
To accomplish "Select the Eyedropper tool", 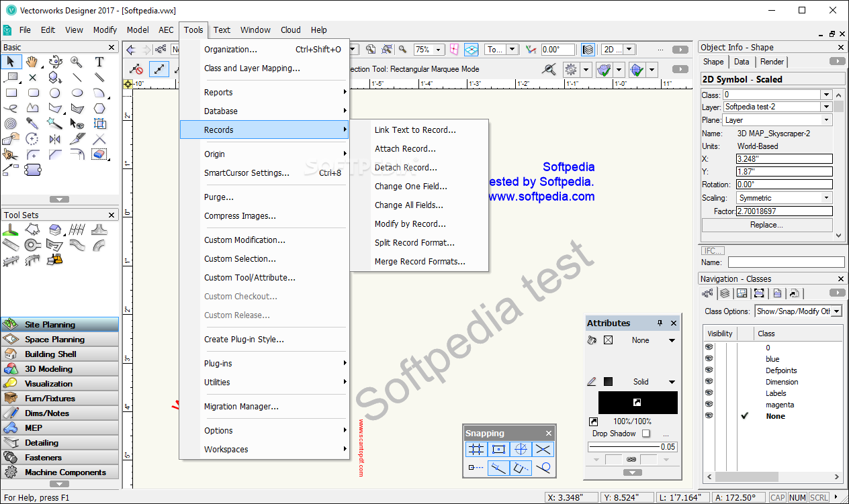I will coord(32,123).
